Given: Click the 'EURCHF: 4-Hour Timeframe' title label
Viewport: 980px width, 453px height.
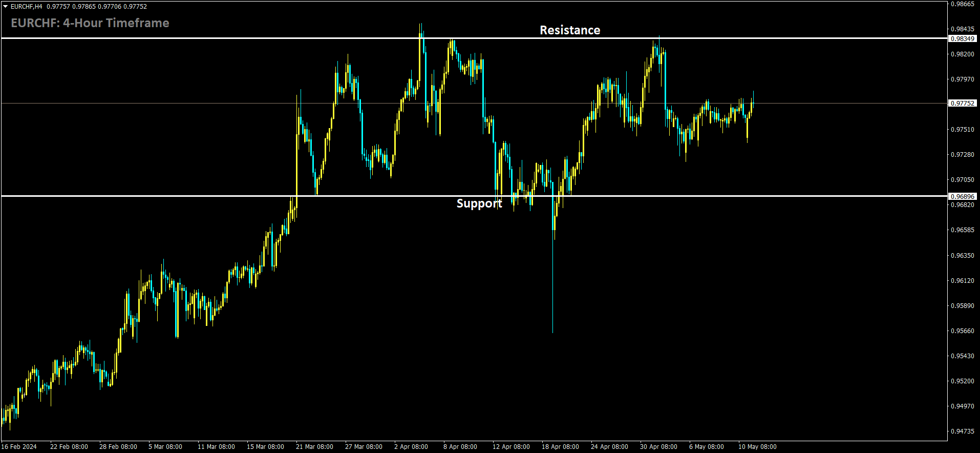Looking at the screenshot, I should 90,23.
